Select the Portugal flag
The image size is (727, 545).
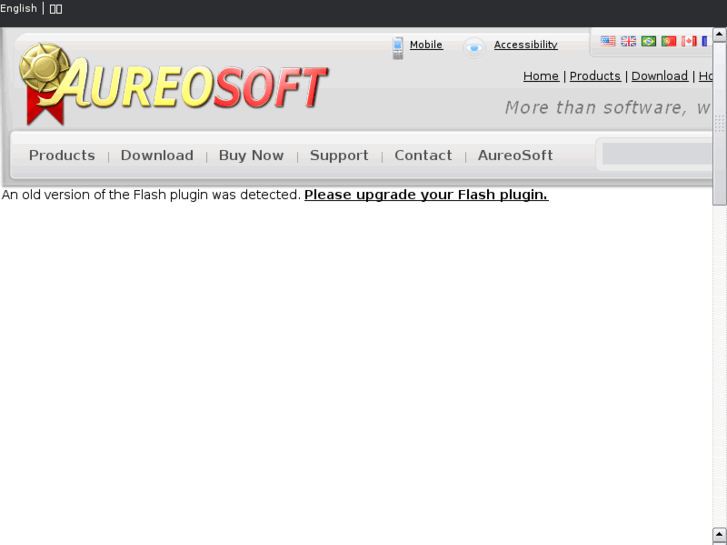coord(669,41)
